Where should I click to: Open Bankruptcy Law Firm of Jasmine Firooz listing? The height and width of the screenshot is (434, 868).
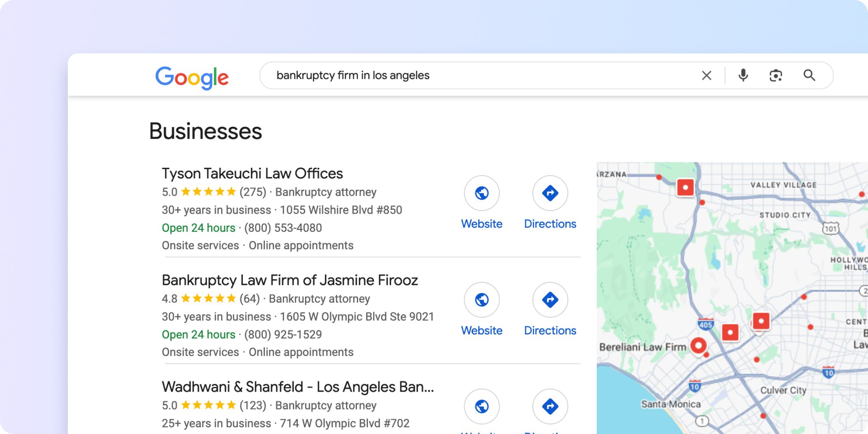(289, 281)
